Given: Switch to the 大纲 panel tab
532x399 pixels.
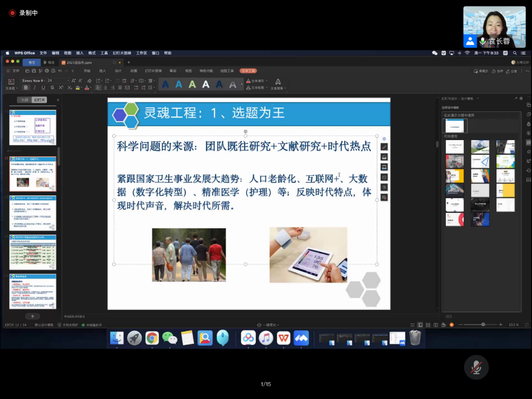Looking at the screenshot, I should 25,100.
